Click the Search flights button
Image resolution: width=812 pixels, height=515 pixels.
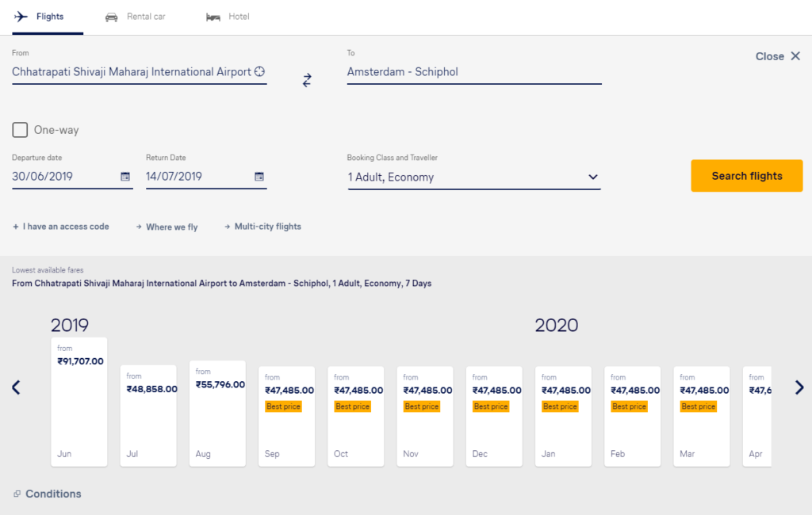747,176
